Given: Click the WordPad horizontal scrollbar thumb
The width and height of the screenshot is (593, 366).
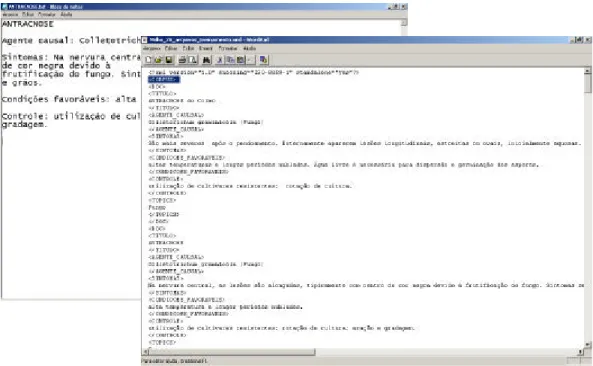Looking at the screenshot, I should click(231, 352).
